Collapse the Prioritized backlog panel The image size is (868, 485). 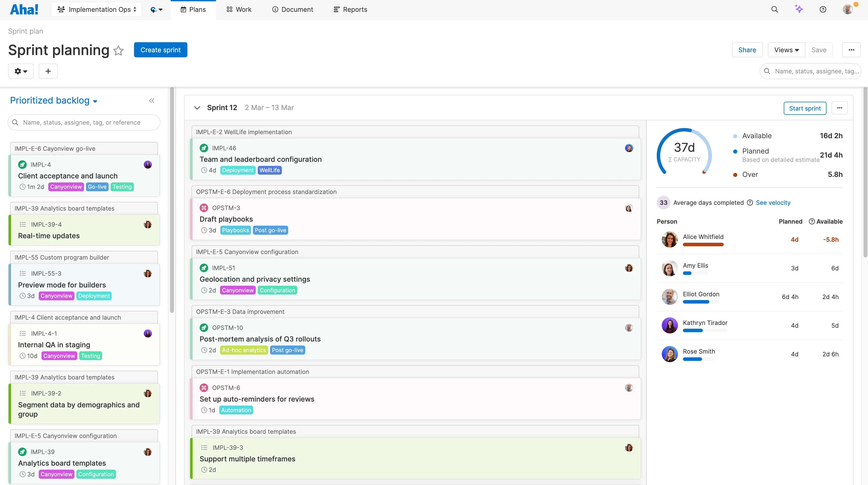[x=151, y=100]
